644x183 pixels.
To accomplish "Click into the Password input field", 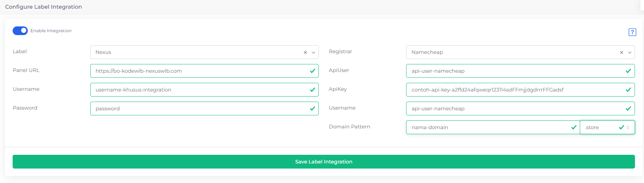I will tap(199, 108).
